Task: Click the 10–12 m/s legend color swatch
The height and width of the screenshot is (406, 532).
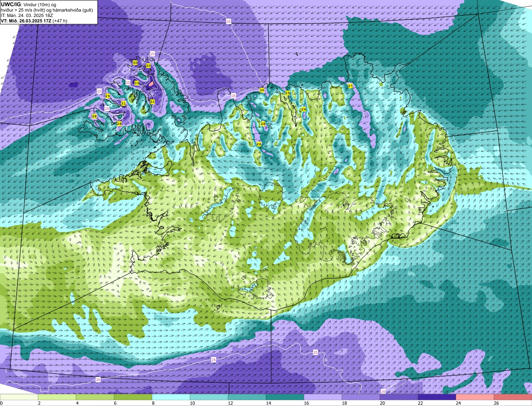Action: pos(209,397)
